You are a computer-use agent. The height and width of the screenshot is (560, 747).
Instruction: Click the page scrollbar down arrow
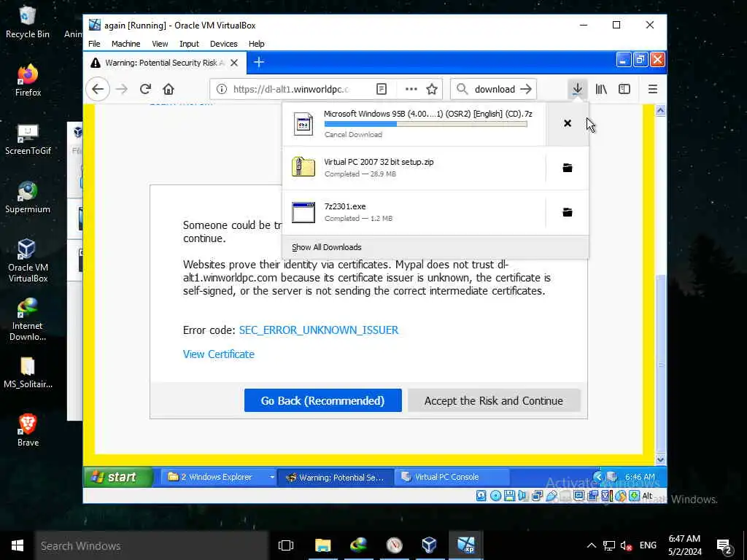[x=660, y=459]
